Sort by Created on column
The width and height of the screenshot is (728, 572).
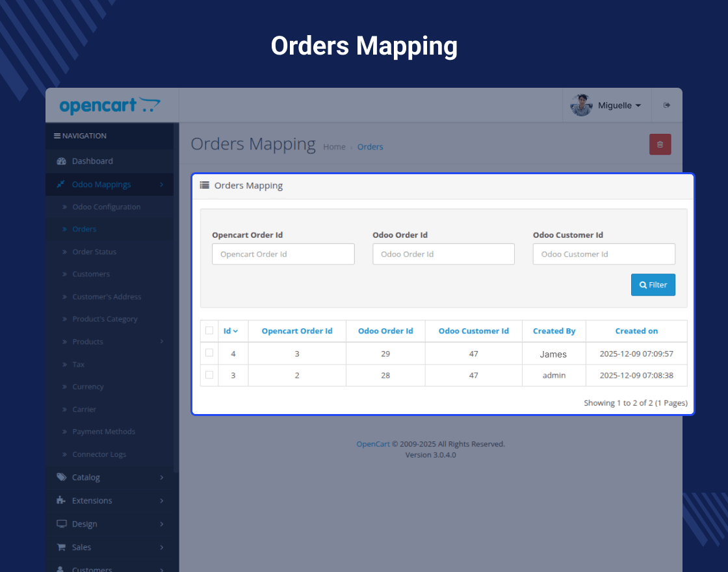[x=636, y=331]
